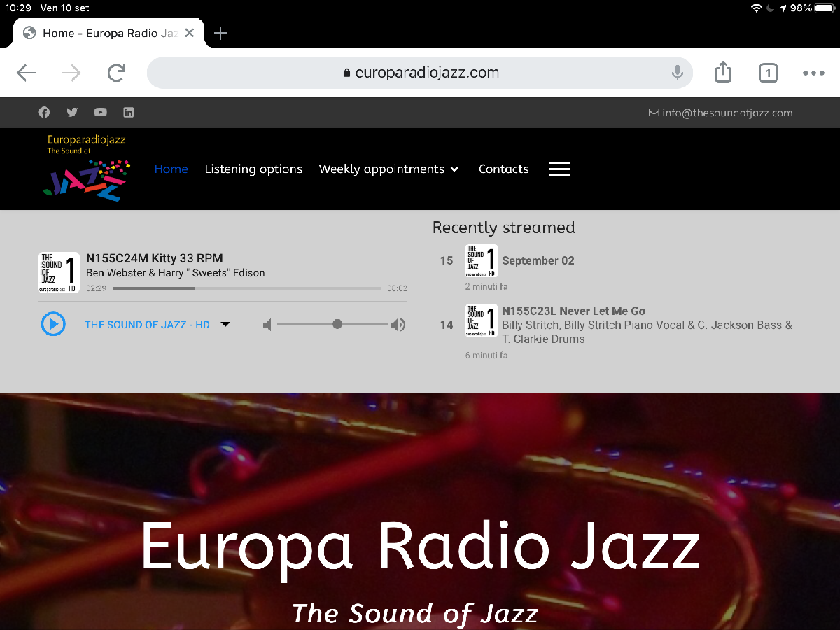Viewport: 840px width, 630px height.
Task: Go forward with the browser forward arrow
Action: 71,73
